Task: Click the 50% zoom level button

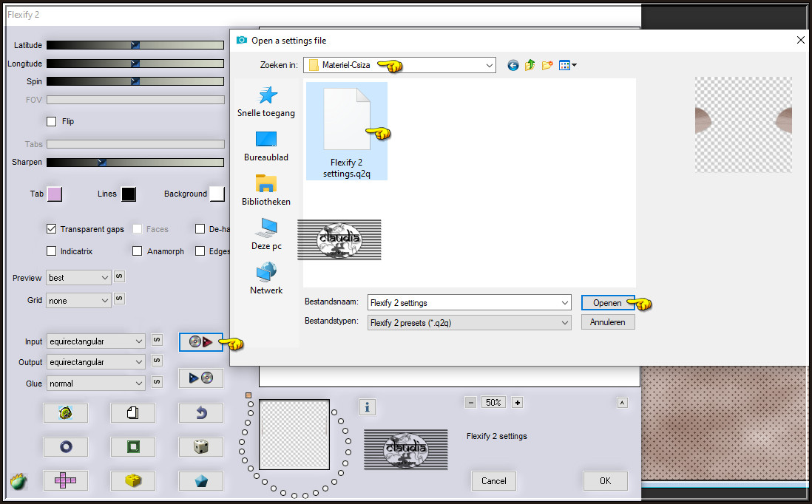Action: (493, 403)
